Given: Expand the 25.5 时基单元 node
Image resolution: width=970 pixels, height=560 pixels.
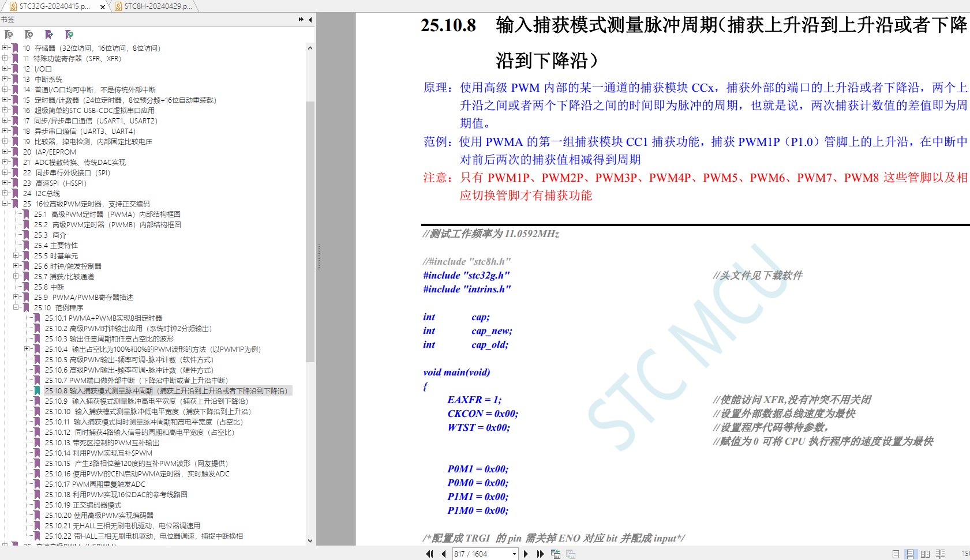Looking at the screenshot, I should point(16,255).
